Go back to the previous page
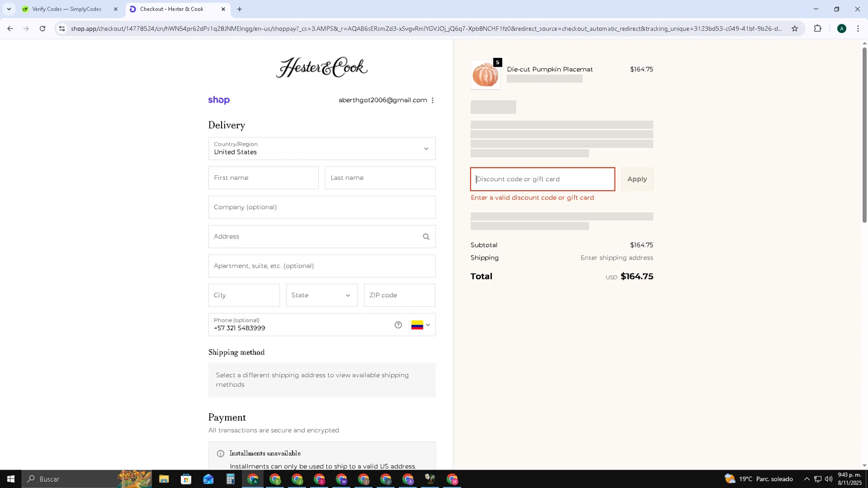The image size is (868, 488). point(10,28)
